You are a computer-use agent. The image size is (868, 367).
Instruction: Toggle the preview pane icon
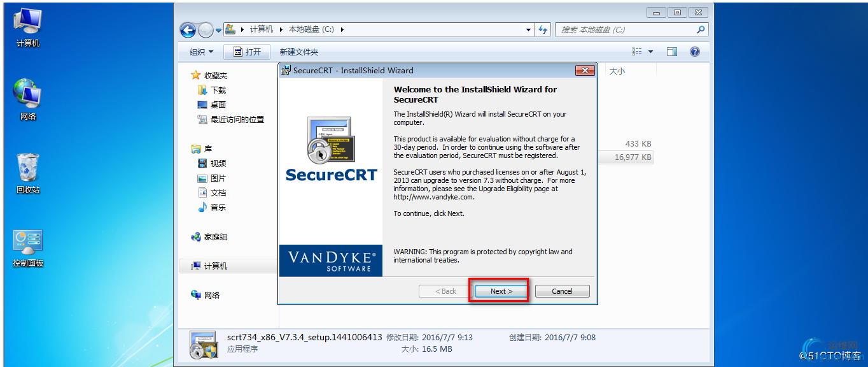coord(672,52)
